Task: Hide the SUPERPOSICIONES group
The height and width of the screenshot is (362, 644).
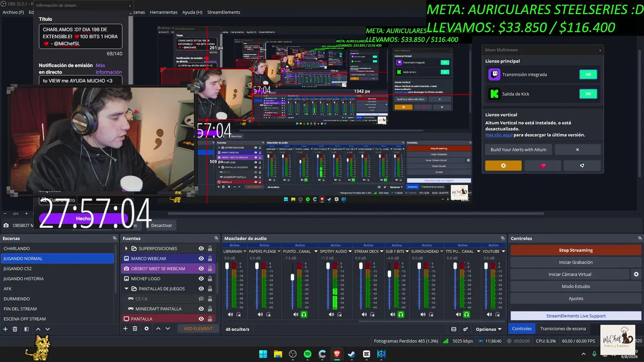Action: [x=201, y=248]
